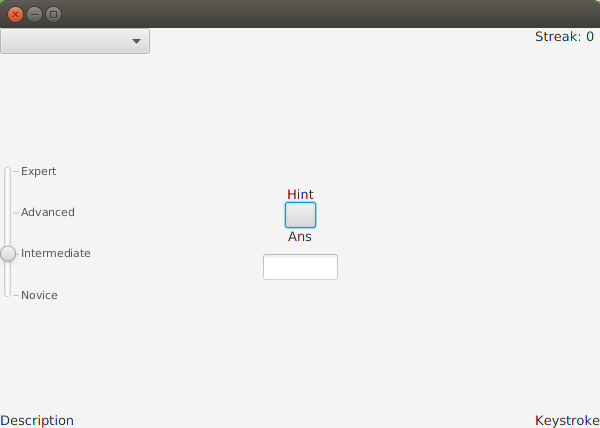Click the Description label at bottom left
Image resolution: width=600 pixels, height=428 pixels.
37,421
